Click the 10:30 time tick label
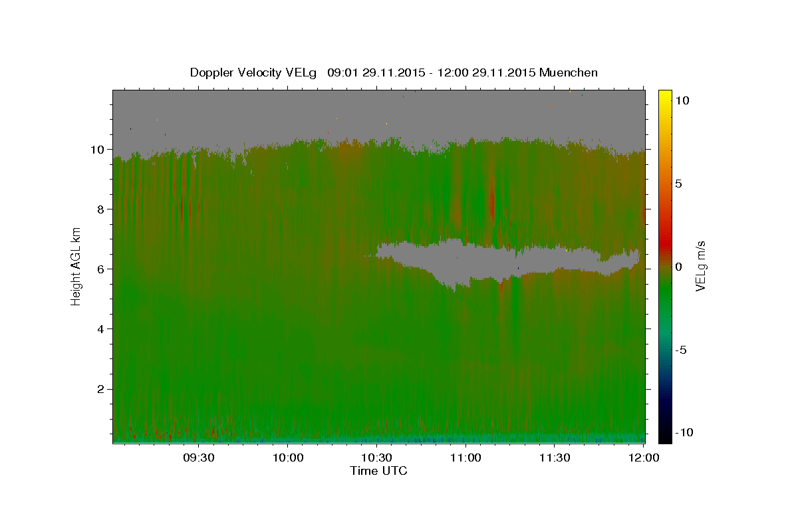The height and width of the screenshot is (532, 798). [x=376, y=458]
